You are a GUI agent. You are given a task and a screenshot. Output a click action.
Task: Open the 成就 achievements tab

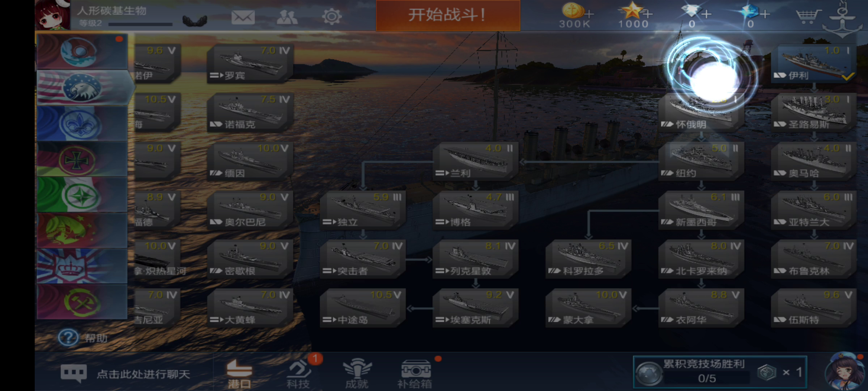[x=357, y=374]
